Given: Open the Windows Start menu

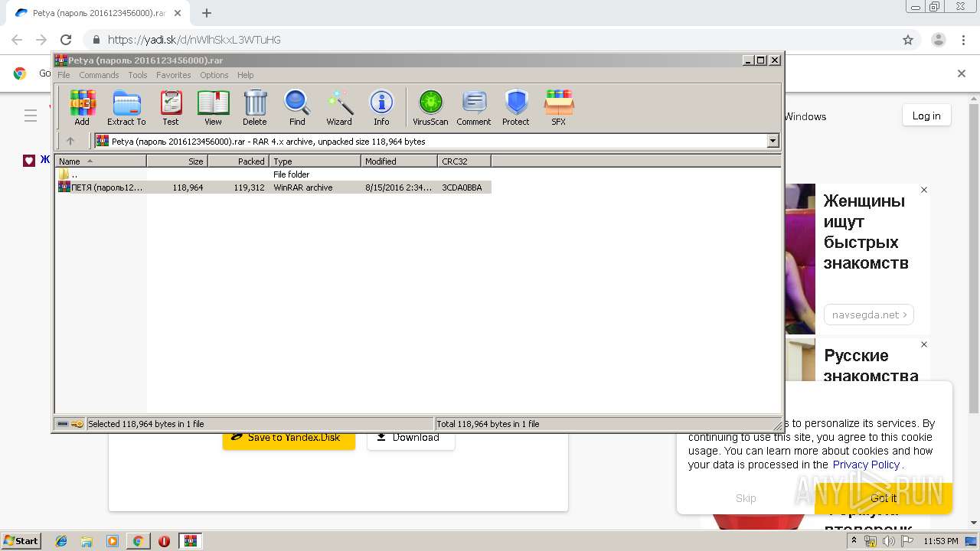Looking at the screenshot, I should pos(21,541).
